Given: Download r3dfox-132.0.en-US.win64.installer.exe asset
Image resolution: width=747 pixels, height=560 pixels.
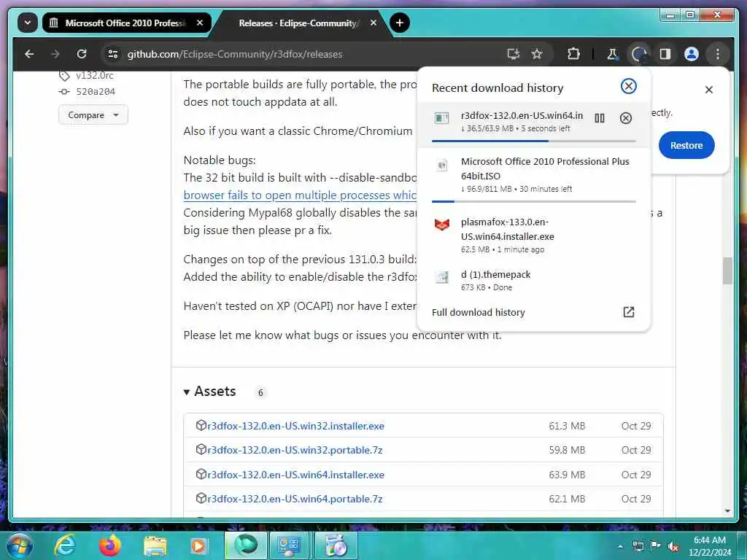Looking at the screenshot, I should click(296, 475).
